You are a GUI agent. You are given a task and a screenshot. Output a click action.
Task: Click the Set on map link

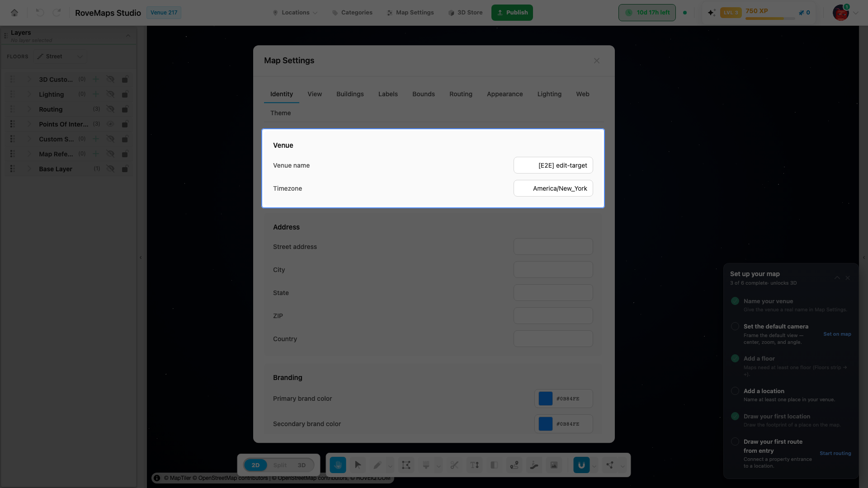point(837,334)
